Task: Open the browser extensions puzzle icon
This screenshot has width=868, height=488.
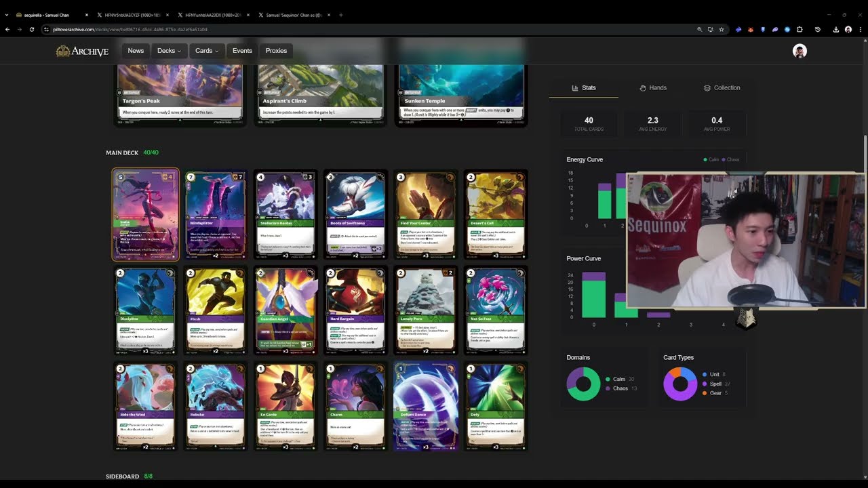Action: click(x=800, y=30)
